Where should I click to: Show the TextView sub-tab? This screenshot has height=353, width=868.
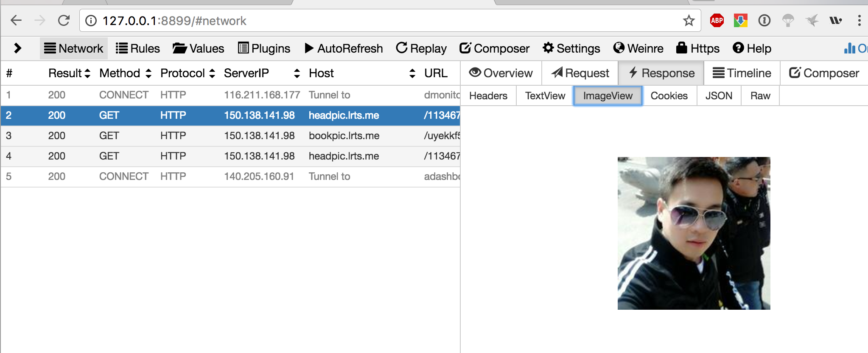[x=545, y=95]
